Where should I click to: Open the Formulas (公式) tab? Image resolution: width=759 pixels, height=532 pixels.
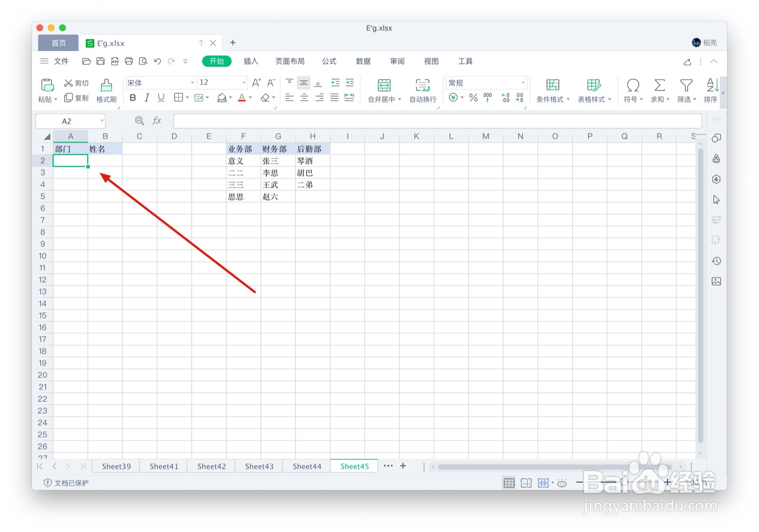point(329,61)
